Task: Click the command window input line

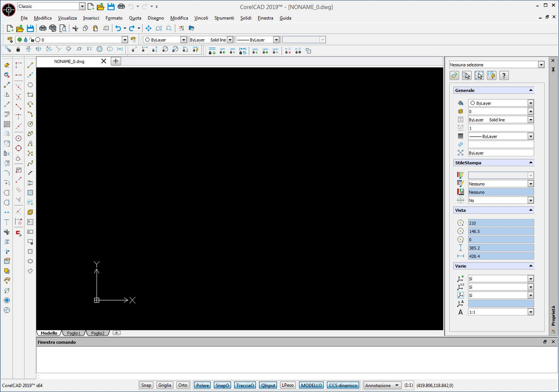Action: coord(296,376)
